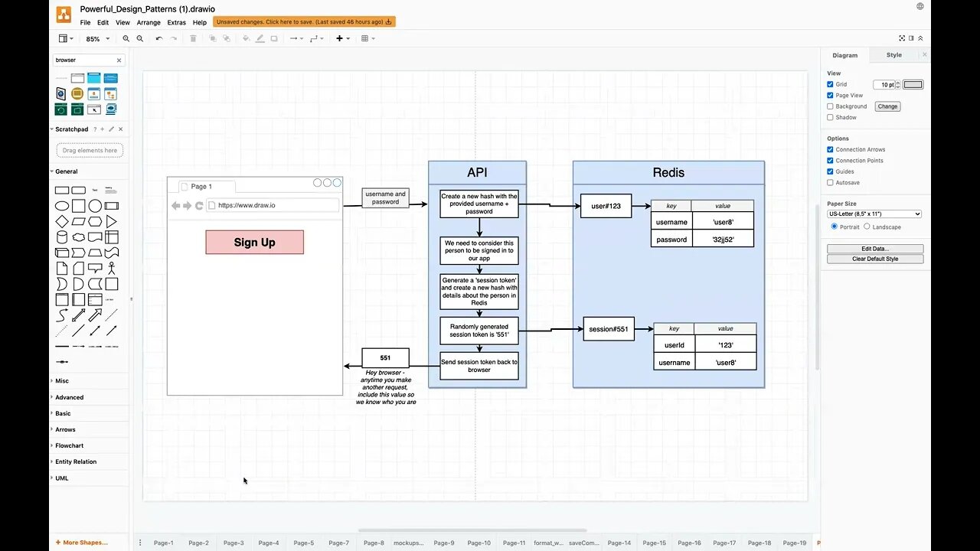This screenshot has width=980, height=551.
Task: Click the Delete trash icon
Action: click(193, 38)
